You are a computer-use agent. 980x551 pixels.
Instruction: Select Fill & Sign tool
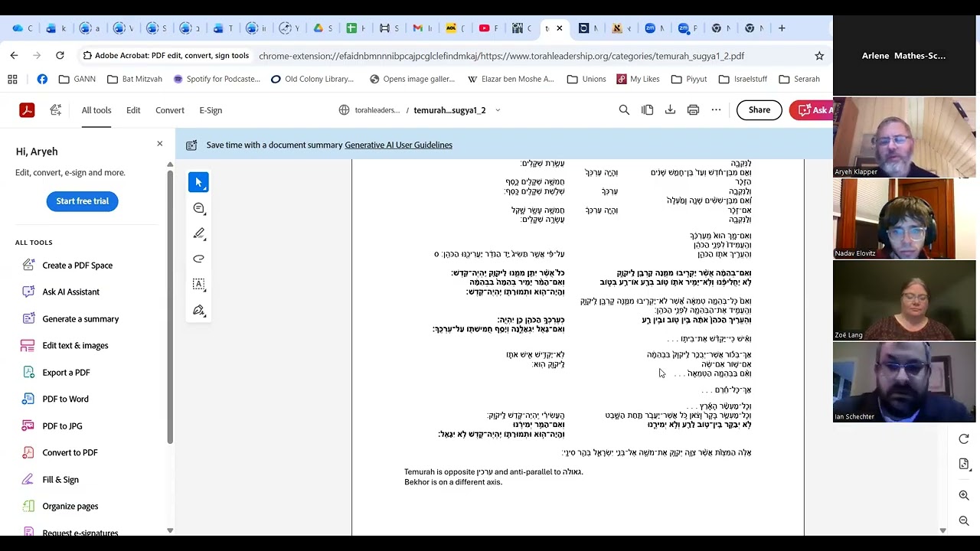pyautogui.click(x=60, y=480)
